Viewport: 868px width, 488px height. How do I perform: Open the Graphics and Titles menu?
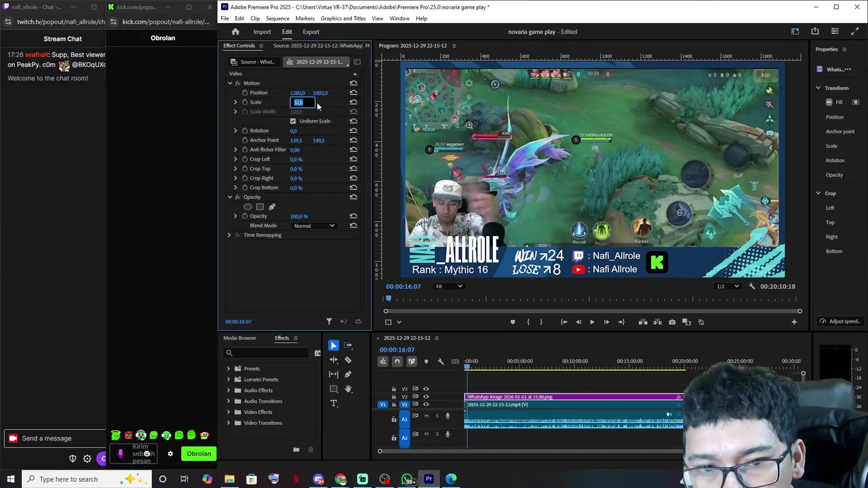pyautogui.click(x=343, y=18)
